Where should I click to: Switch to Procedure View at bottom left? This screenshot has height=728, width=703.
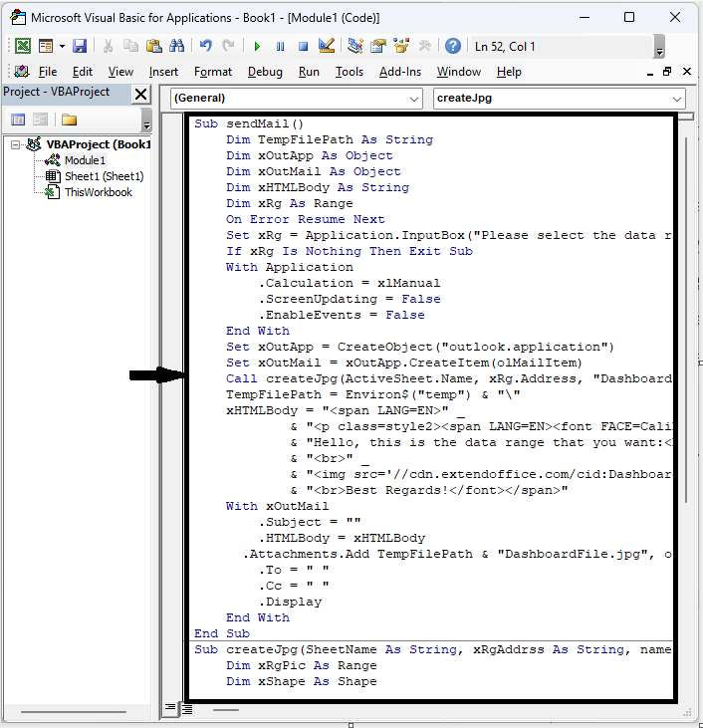click(171, 709)
